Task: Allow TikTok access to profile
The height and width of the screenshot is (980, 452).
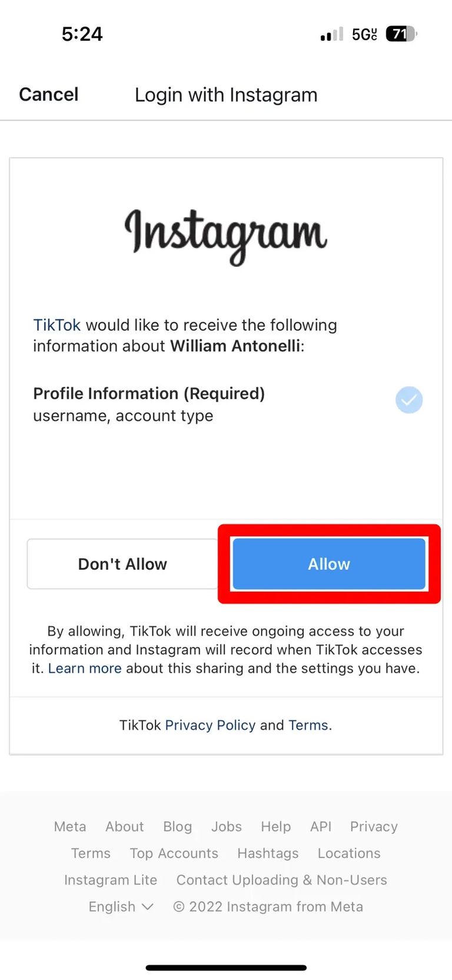Action: tap(329, 564)
